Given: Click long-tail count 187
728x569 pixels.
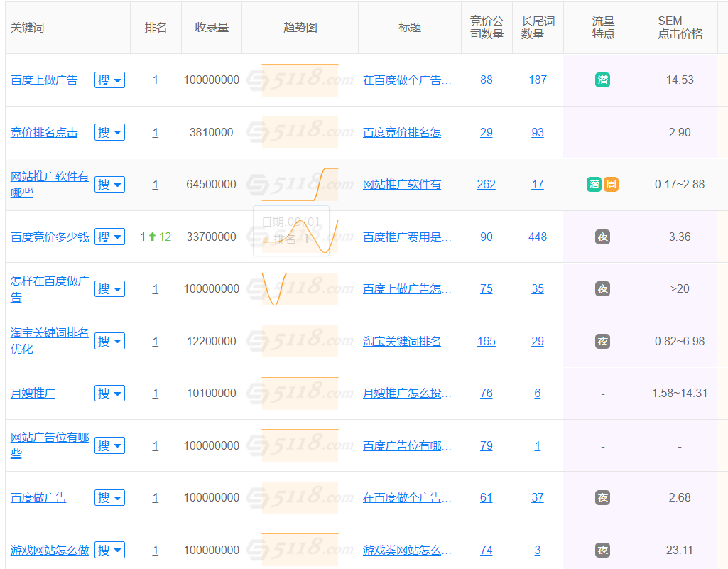Looking at the screenshot, I should point(538,80).
